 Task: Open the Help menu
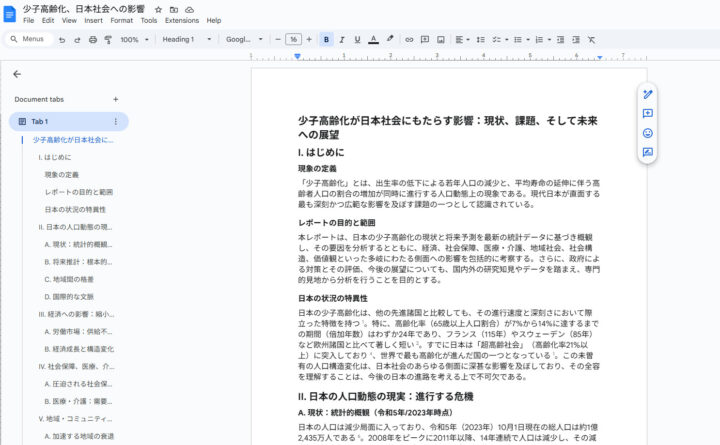tap(214, 21)
